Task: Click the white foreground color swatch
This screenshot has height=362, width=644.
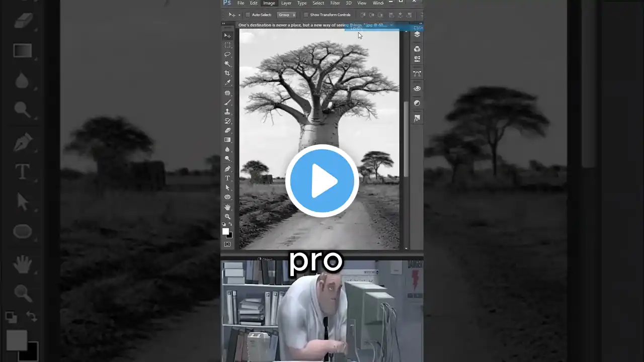Action: 225,231
